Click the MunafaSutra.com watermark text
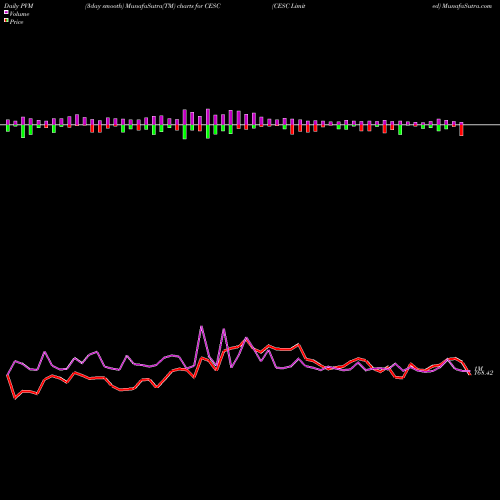The height and width of the screenshot is (500, 500). [x=467, y=6]
